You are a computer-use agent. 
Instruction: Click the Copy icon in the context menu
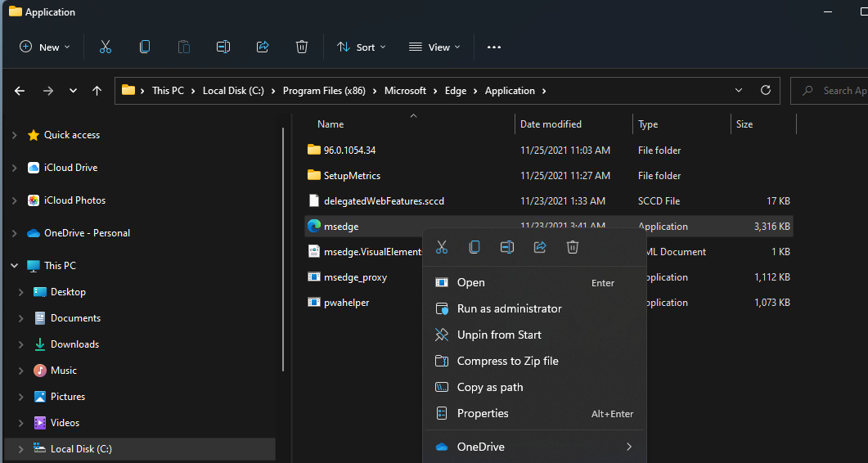coord(474,247)
